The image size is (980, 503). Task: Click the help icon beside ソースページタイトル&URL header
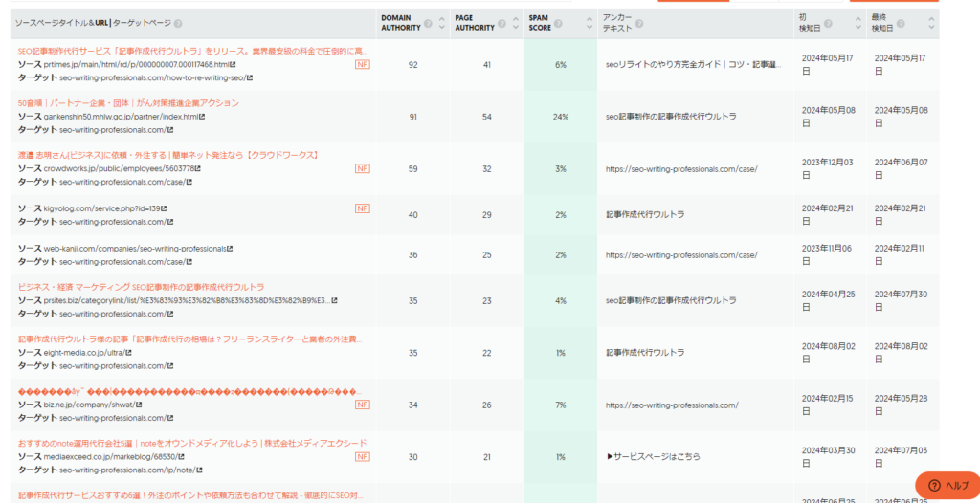(x=178, y=24)
